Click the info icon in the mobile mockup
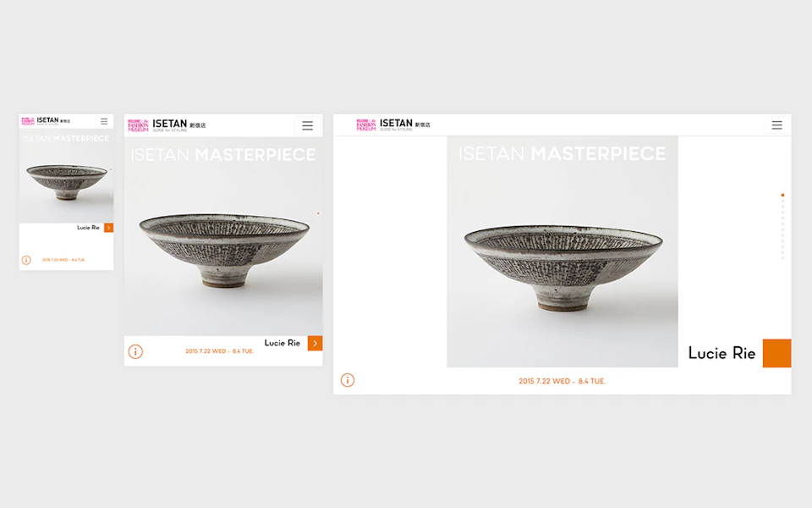 (x=26, y=260)
